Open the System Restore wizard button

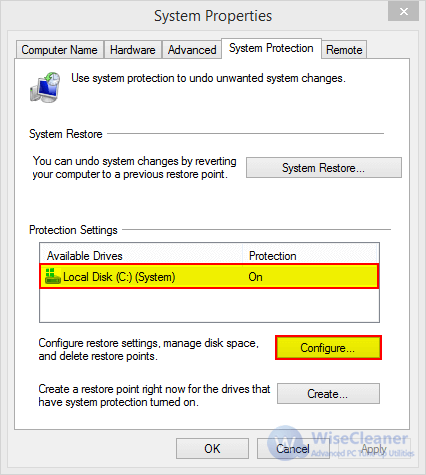click(x=324, y=168)
